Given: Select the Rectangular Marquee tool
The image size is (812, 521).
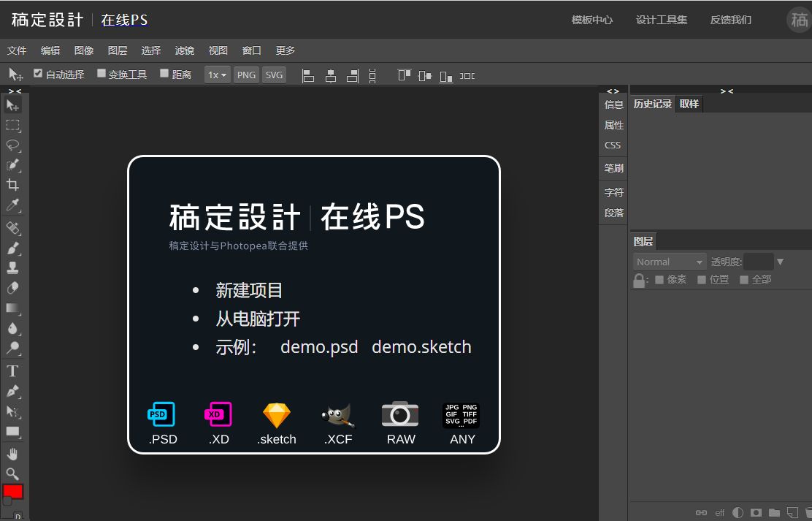Looking at the screenshot, I should [x=13, y=125].
